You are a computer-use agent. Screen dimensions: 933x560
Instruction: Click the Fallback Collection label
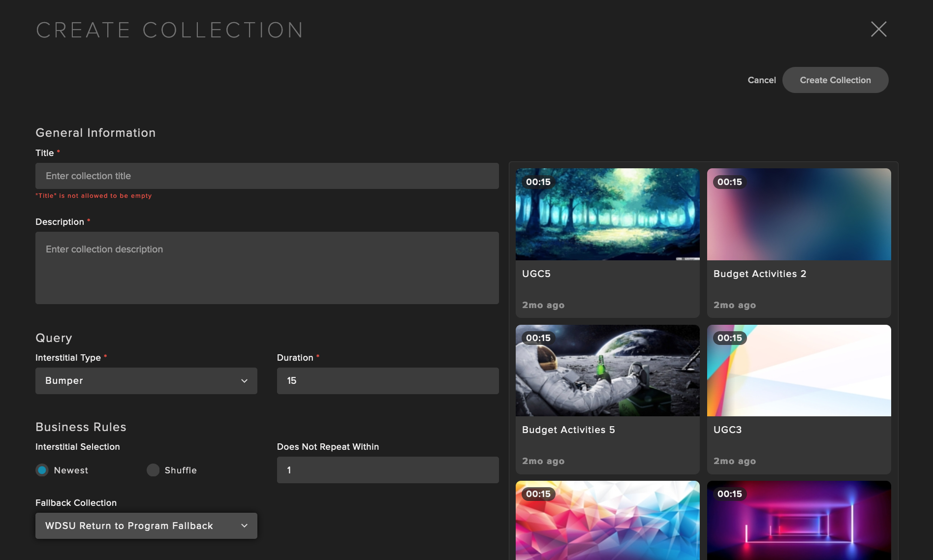tap(76, 503)
